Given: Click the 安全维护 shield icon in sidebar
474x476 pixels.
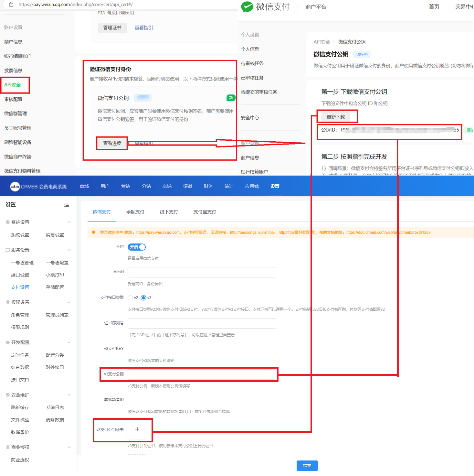Looking at the screenshot, I should coord(8,395).
